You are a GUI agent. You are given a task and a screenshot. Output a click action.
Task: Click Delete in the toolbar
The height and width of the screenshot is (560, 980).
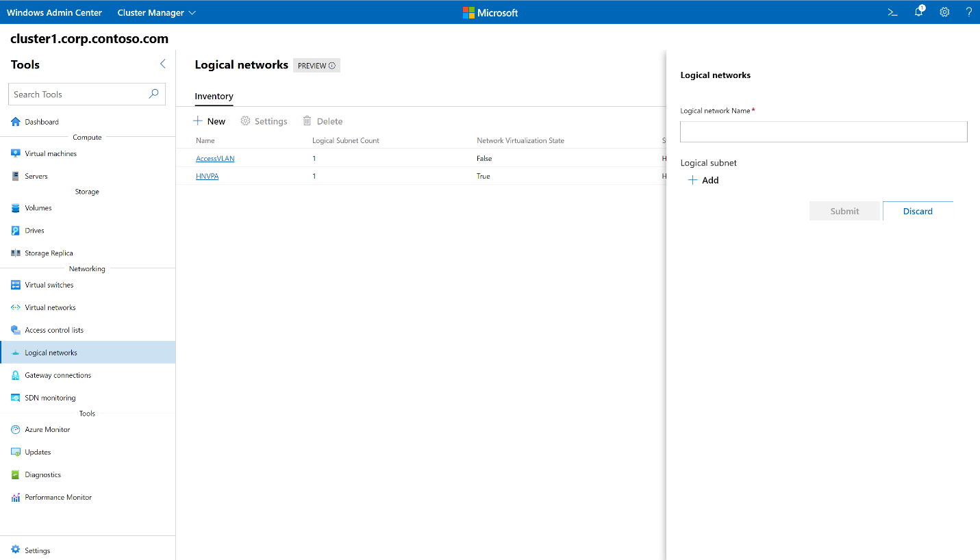click(x=323, y=121)
